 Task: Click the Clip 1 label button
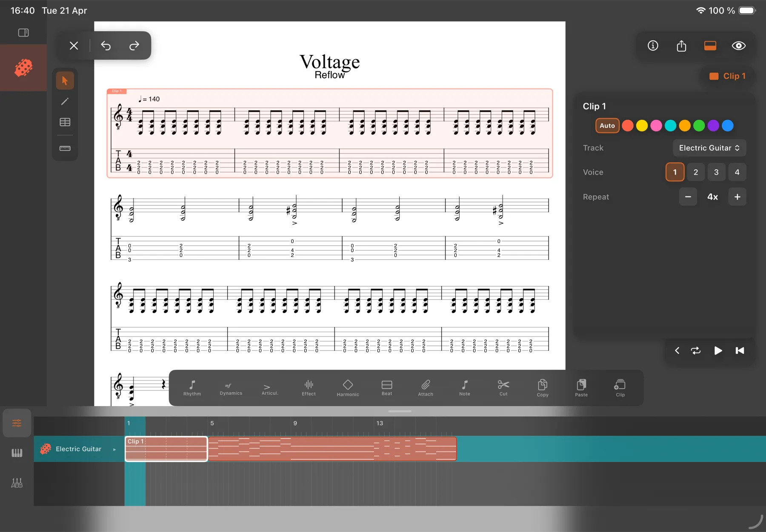727,76
